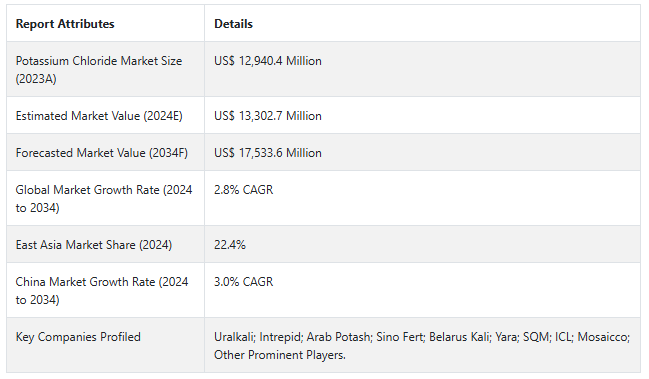Select the China Market Growth Rate label
The width and height of the screenshot is (649, 379).
[102, 290]
